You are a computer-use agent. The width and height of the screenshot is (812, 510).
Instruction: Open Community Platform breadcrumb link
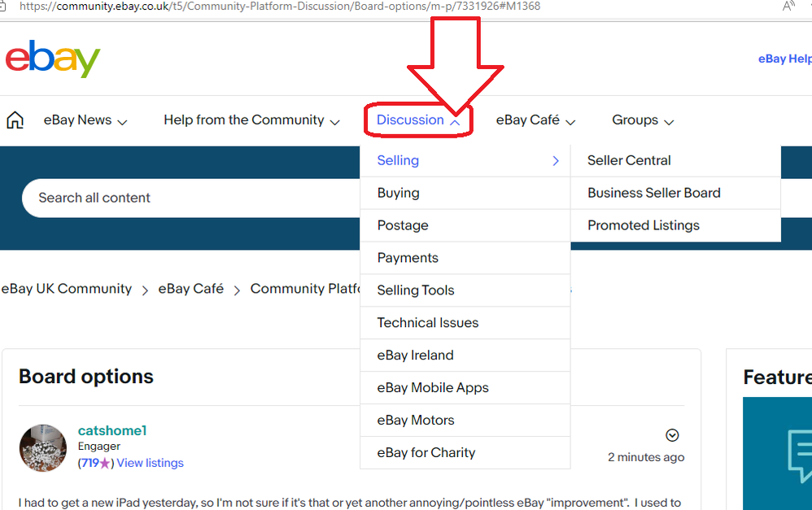point(305,289)
